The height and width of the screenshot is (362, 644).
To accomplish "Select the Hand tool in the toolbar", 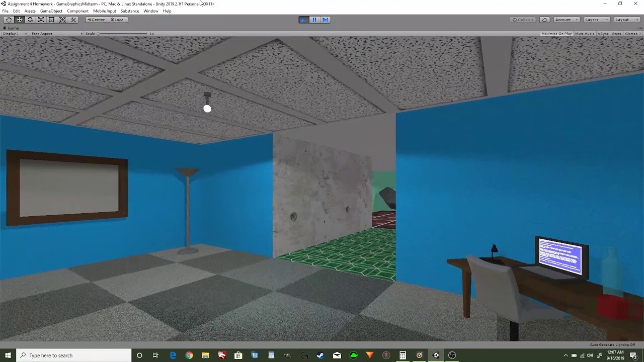I will 9,20.
